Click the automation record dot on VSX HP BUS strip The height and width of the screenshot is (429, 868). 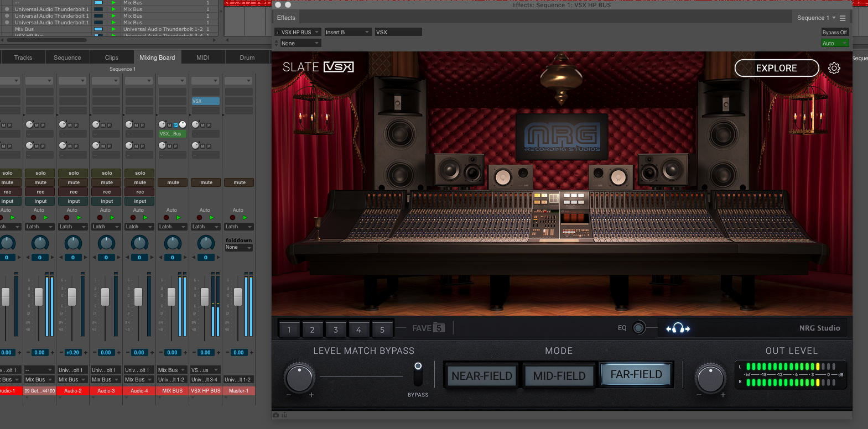pyautogui.click(x=199, y=218)
